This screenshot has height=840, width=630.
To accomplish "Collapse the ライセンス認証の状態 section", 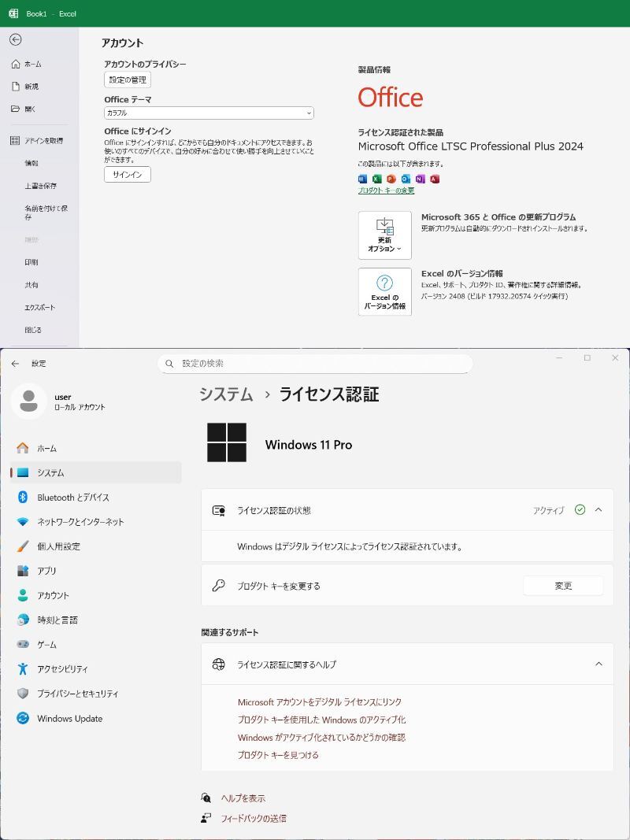I will point(598,510).
